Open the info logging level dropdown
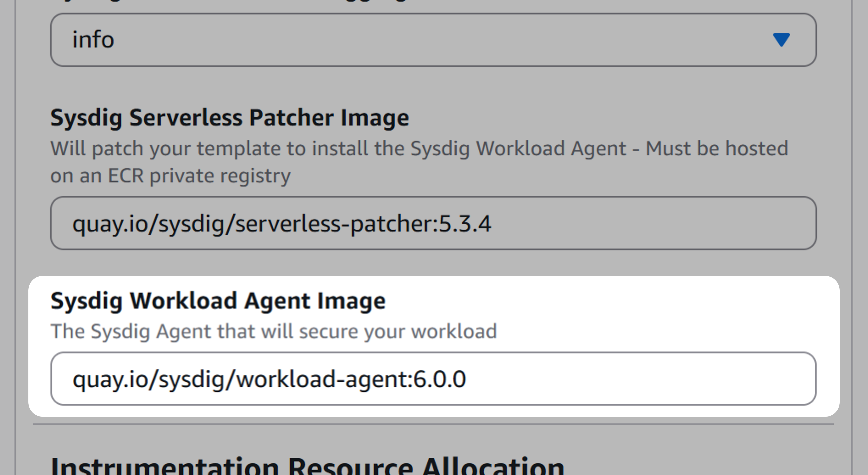The image size is (868, 475). pyautogui.click(x=433, y=40)
